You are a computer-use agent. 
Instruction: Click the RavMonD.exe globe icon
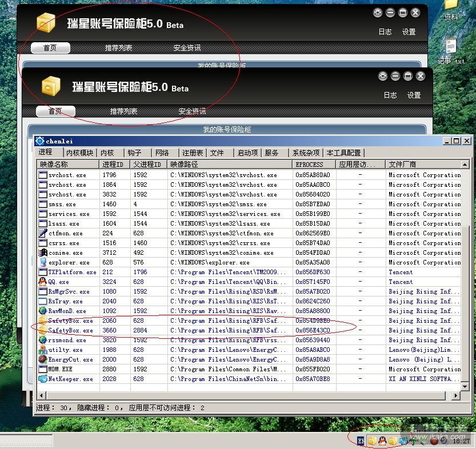(x=43, y=311)
